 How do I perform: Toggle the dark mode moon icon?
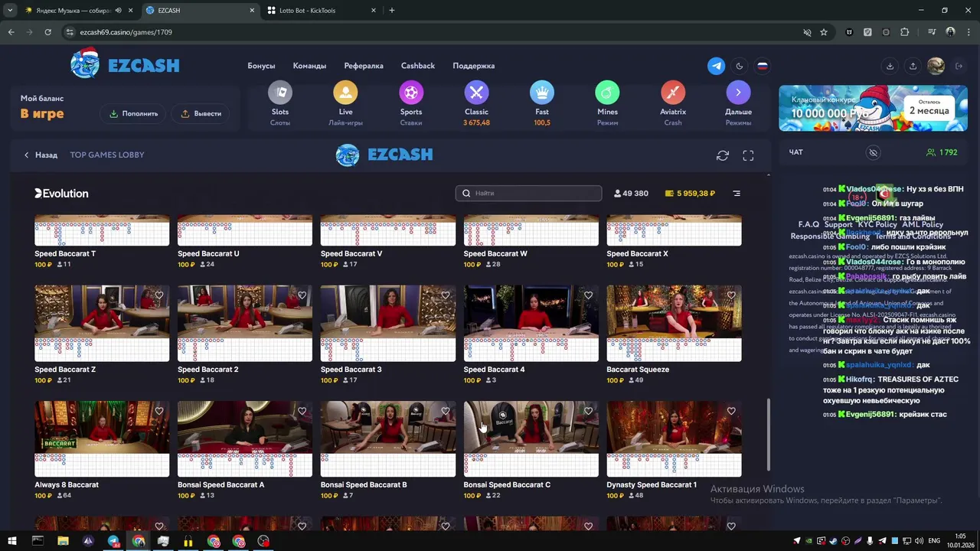click(x=739, y=66)
